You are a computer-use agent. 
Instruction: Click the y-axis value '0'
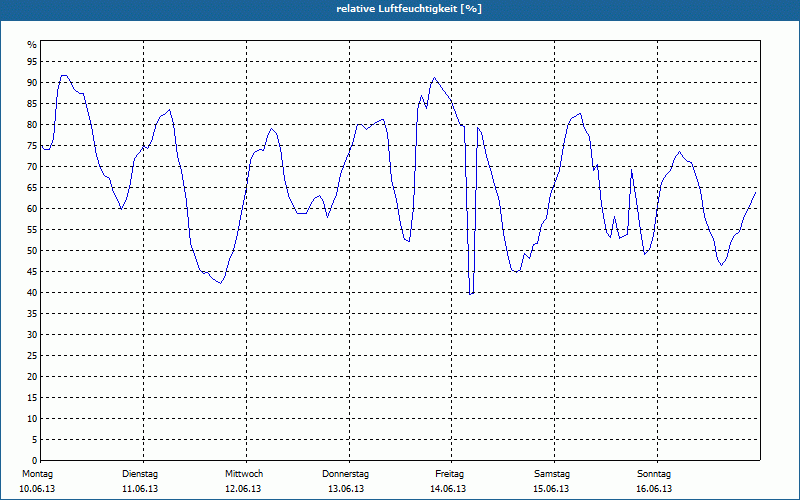point(35,461)
